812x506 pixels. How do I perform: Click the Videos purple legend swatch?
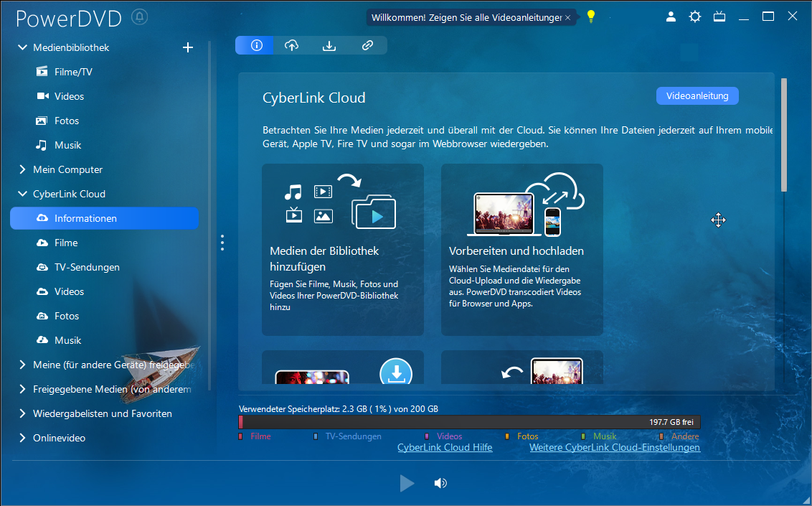(427, 436)
